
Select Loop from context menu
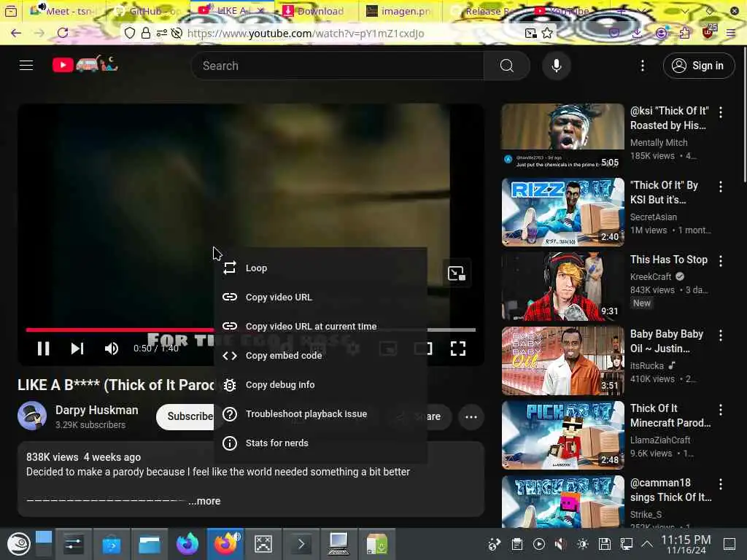point(321,268)
